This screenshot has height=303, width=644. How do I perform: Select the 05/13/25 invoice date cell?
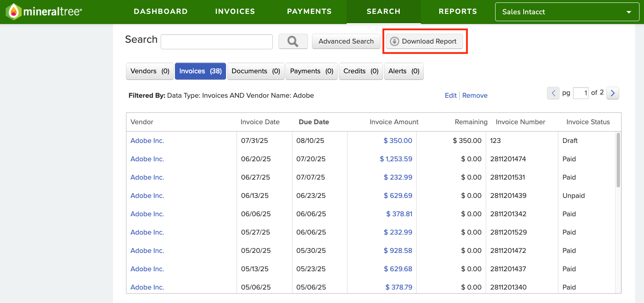click(255, 269)
